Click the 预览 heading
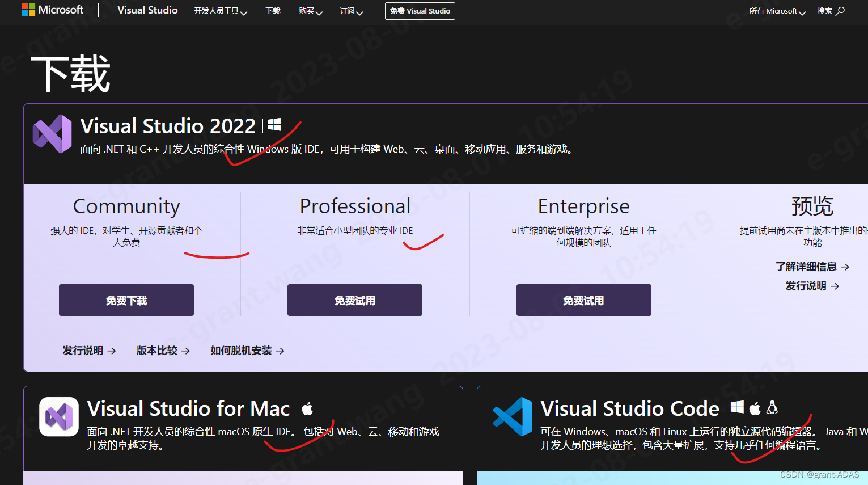The image size is (868, 485). (x=812, y=206)
